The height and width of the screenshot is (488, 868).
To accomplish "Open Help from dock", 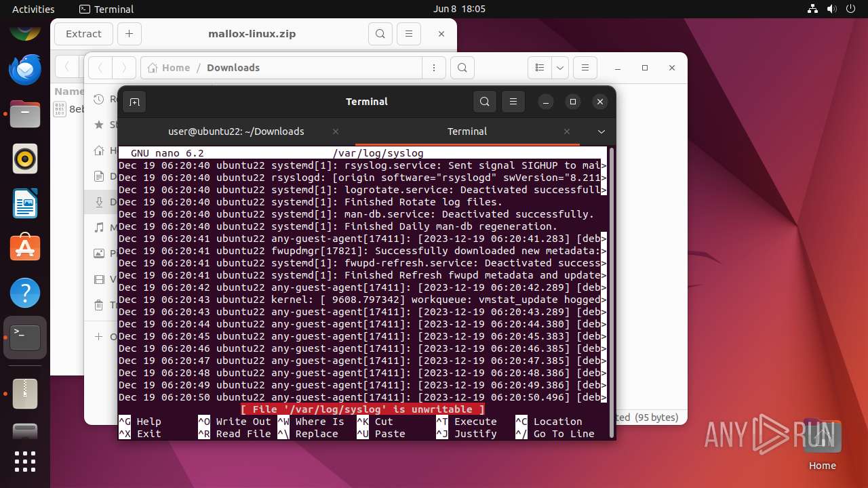I will [x=25, y=293].
